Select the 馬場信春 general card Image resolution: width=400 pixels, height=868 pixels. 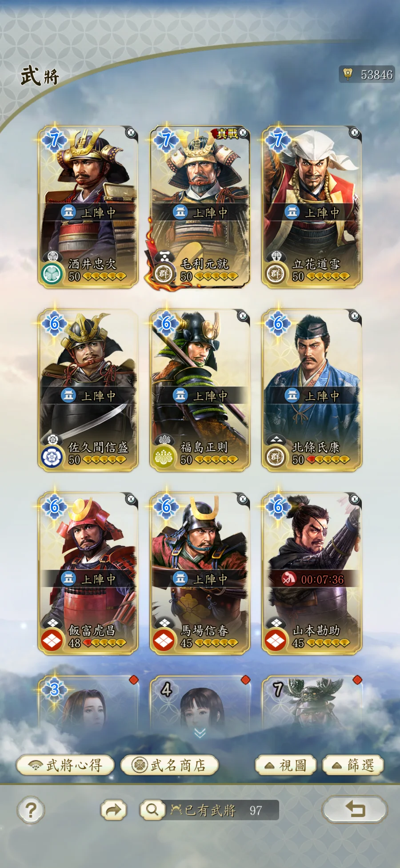point(200,573)
